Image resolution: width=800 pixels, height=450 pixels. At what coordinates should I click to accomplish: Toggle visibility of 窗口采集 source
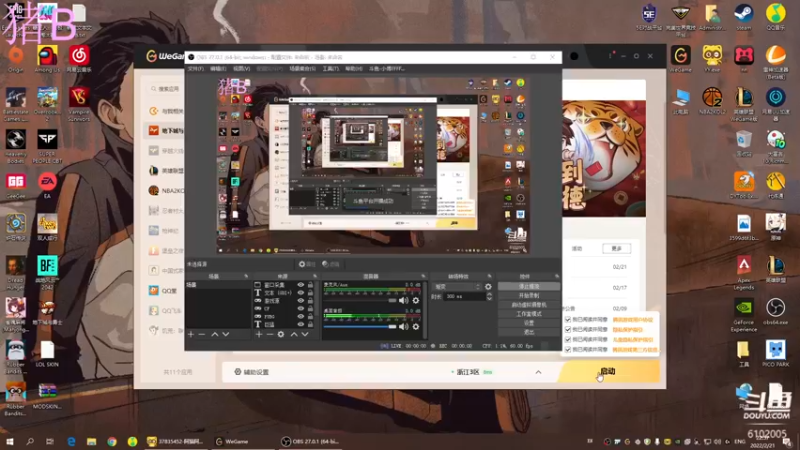[x=301, y=285]
